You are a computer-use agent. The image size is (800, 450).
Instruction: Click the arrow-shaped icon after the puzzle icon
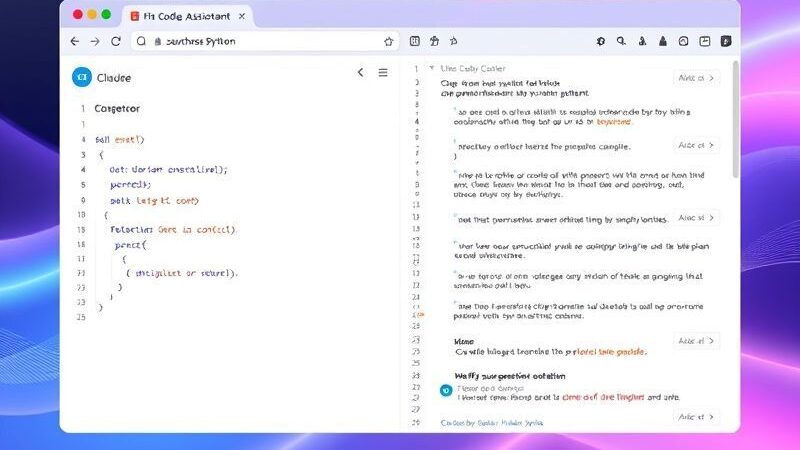tap(454, 41)
